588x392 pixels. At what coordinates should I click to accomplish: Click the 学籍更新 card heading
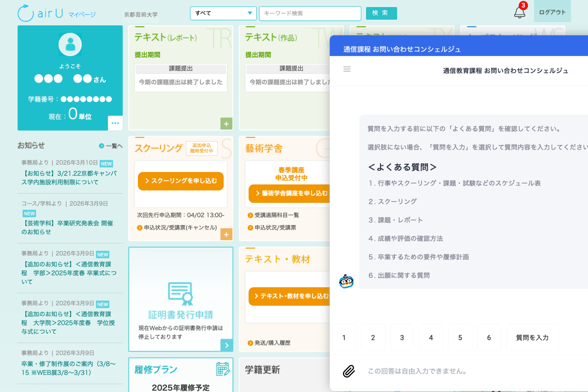262,370
